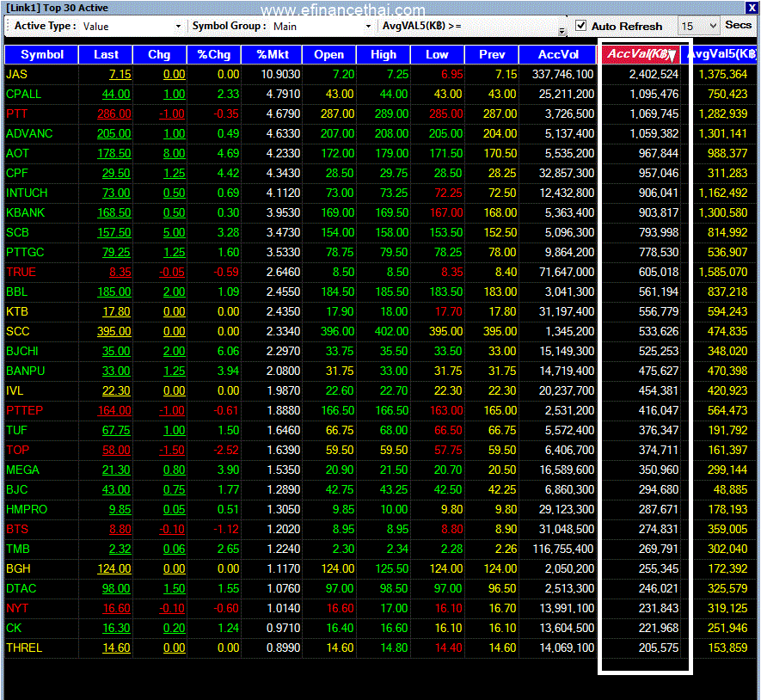Click JAS AccVal cell 2,402,524
Screen dimensions: 761x700
[x=654, y=74]
